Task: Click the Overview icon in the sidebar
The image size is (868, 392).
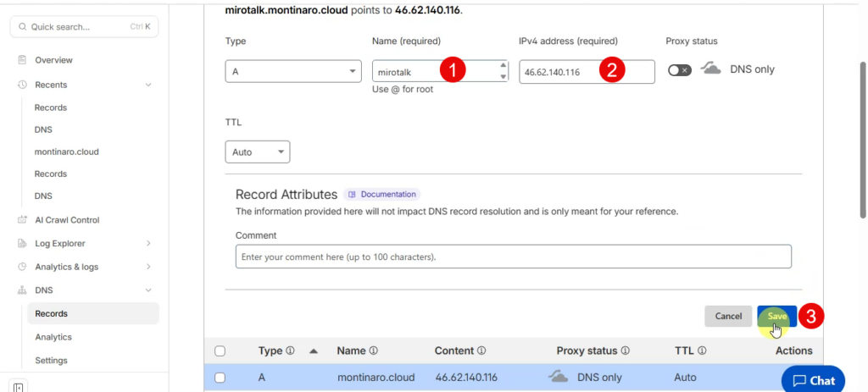Action: pyautogui.click(x=22, y=60)
